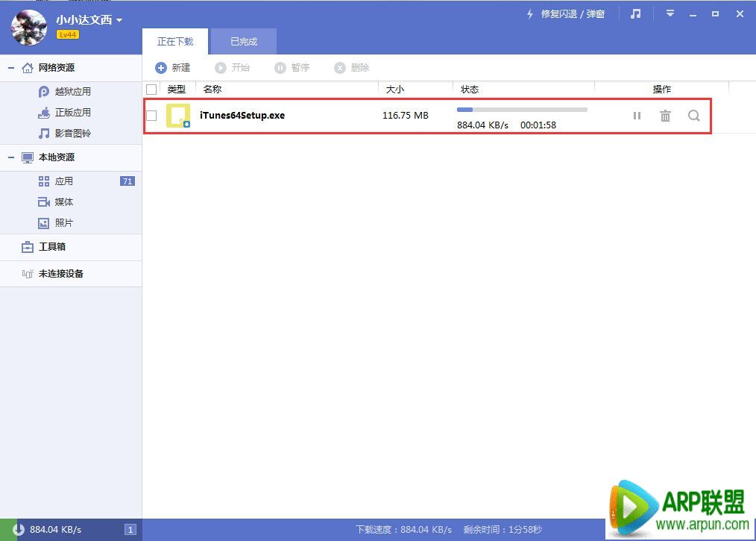The width and height of the screenshot is (756, 541).
Task: Select the 正在下载 tab
Action: (x=175, y=41)
